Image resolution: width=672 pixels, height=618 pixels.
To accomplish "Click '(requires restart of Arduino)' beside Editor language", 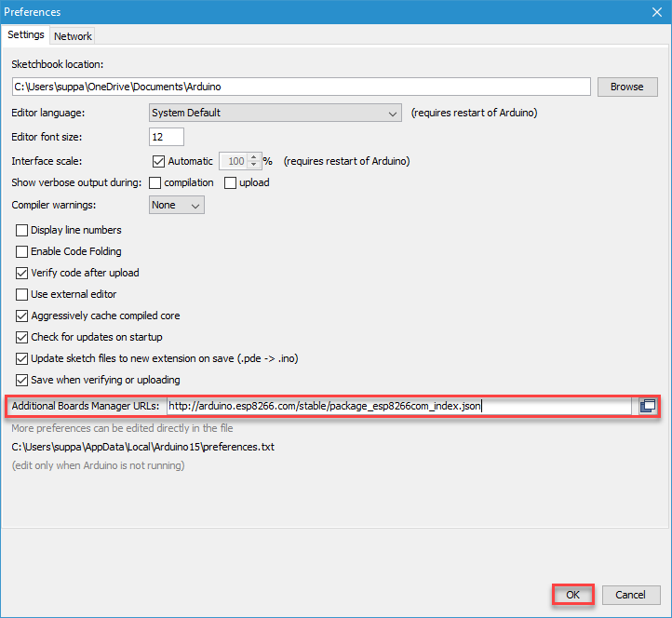I will tap(474, 113).
